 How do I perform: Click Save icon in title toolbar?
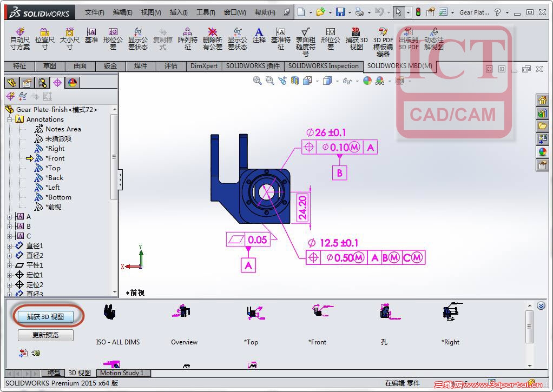[340, 12]
